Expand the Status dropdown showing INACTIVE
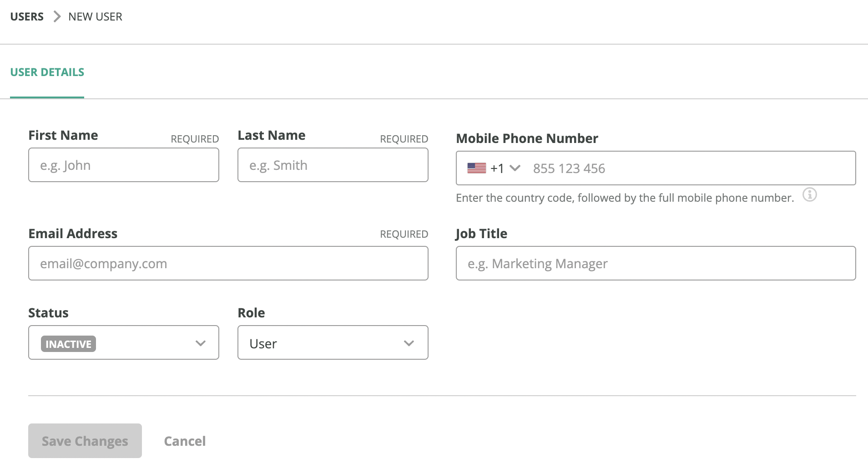Viewport: 868px width, 469px height. tap(124, 342)
